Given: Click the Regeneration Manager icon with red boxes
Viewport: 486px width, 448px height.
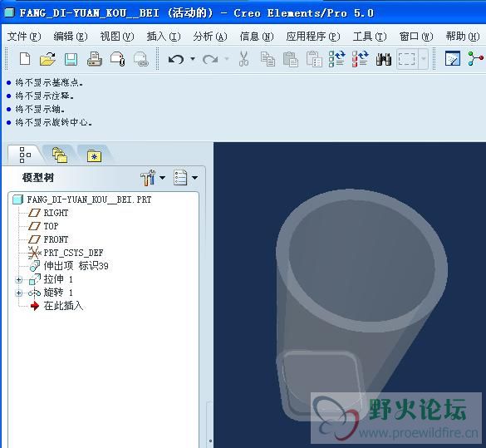Looking at the screenshot, I should (x=361, y=59).
